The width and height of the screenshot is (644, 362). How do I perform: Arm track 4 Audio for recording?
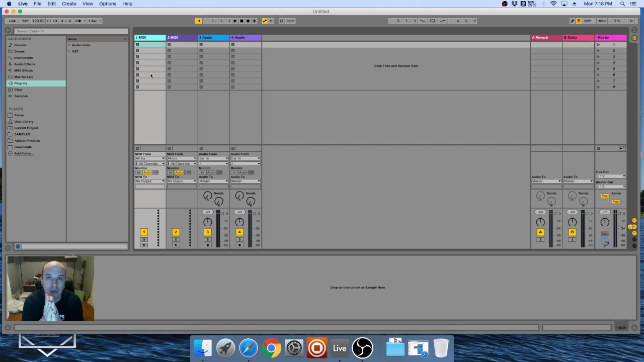239,245
